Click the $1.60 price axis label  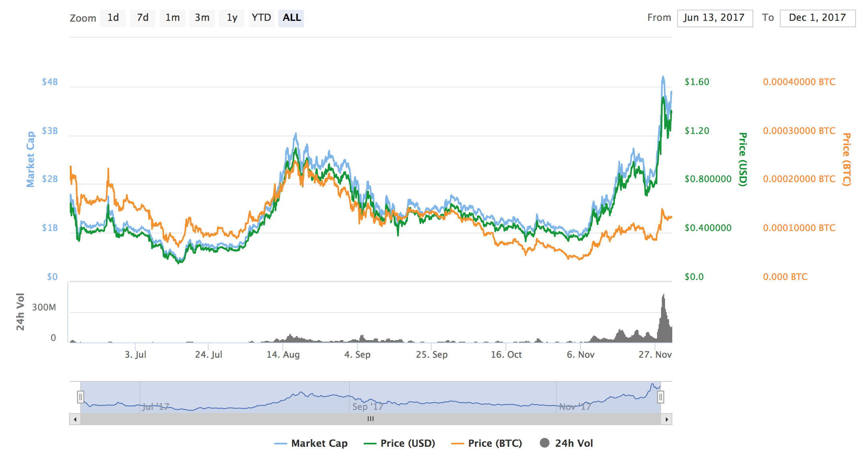697,82
